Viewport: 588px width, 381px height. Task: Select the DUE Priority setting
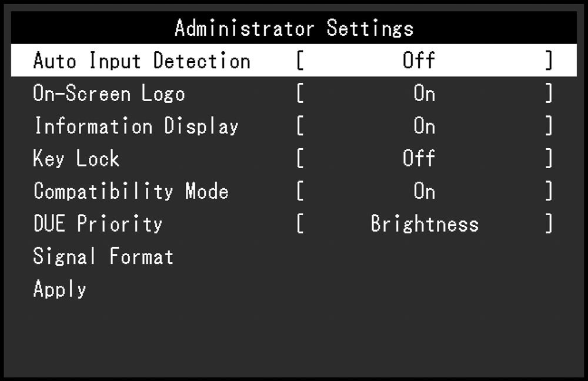click(98, 223)
